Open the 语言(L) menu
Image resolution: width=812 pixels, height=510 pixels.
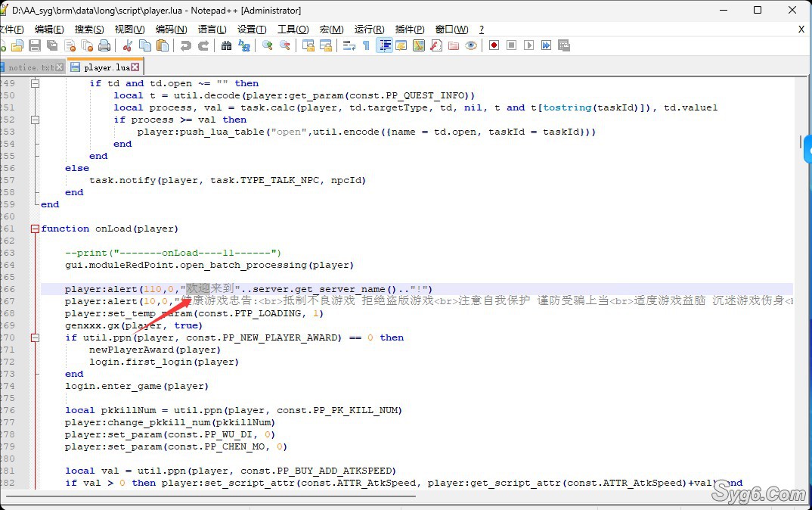pyautogui.click(x=212, y=30)
